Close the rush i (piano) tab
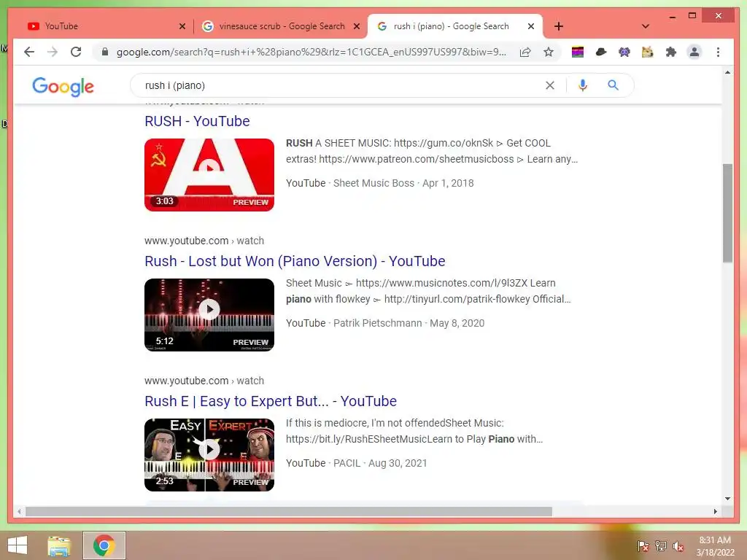The height and width of the screenshot is (560, 747). [531, 26]
